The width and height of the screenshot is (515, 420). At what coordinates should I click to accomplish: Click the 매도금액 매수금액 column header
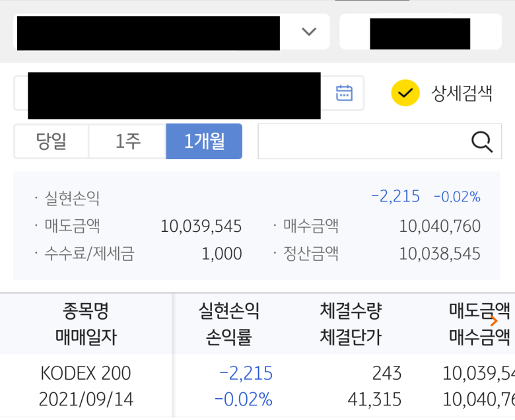(x=479, y=324)
